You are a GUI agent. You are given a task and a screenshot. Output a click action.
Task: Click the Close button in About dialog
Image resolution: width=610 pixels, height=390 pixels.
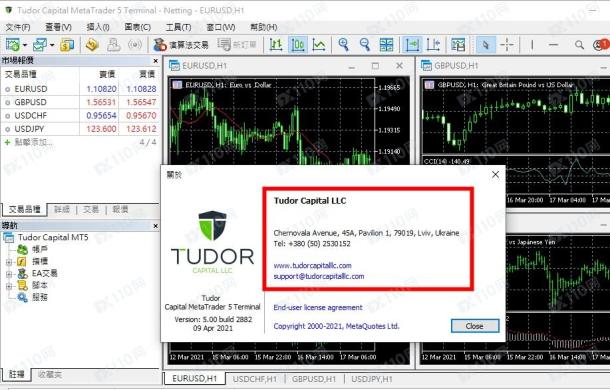click(475, 326)
